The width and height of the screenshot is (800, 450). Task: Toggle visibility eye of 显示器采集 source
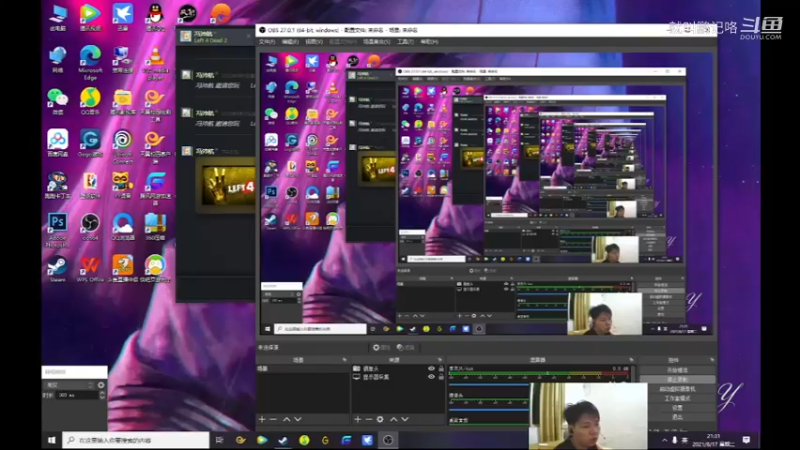(431, 377)
